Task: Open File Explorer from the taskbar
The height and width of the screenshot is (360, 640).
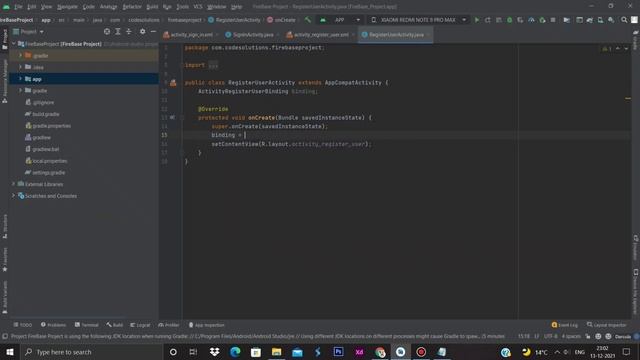Action: click(x=276, y=352)
